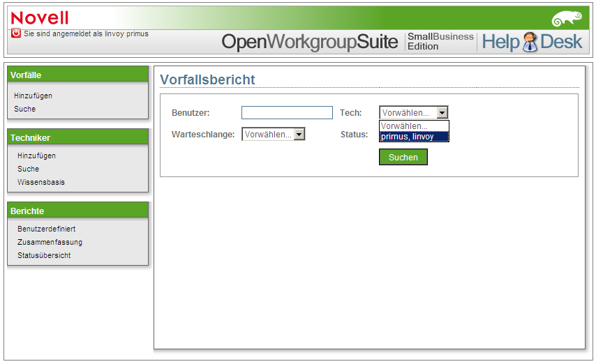The image size is (596, 364).
Task: Click the Tech label
Action: point(350,113)
